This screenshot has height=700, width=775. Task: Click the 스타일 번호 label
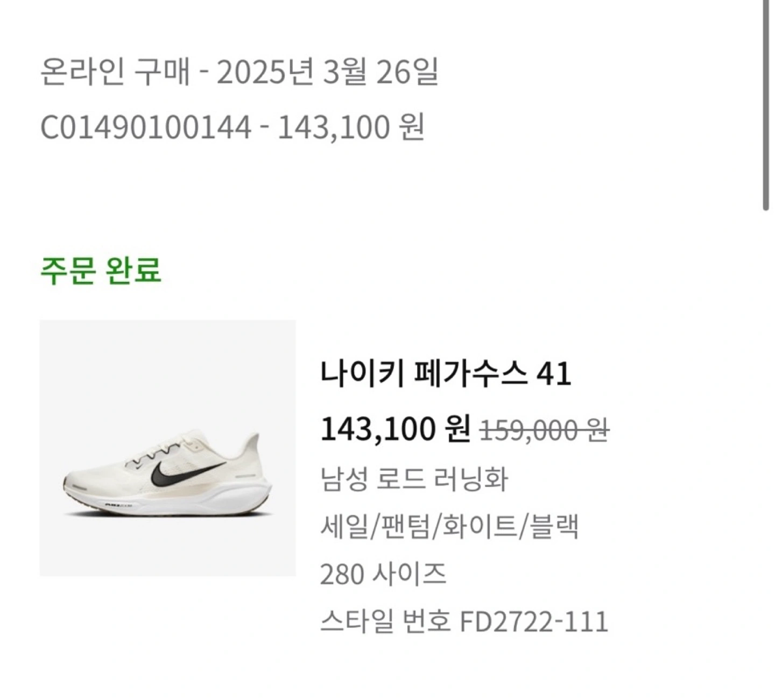pyautogui.click(x=385, y=622)
